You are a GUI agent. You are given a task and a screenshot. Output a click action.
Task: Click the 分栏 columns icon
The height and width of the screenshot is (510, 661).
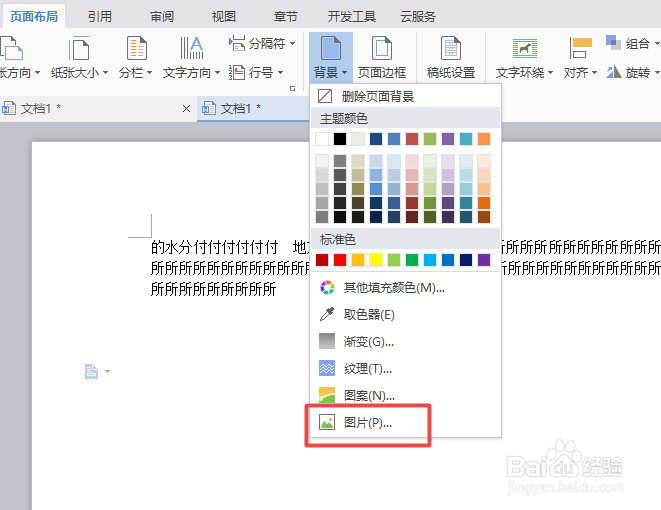click(x=137, y=48)
